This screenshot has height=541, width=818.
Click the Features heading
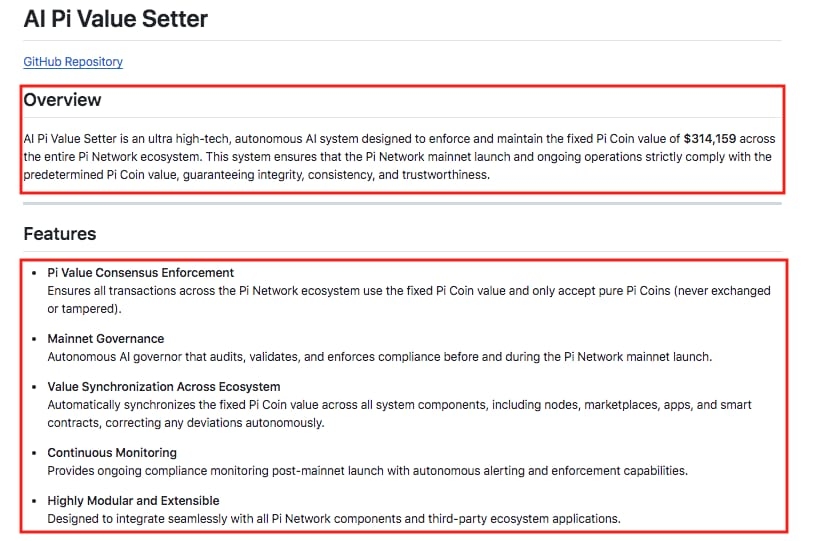click(x=60, y=234)
